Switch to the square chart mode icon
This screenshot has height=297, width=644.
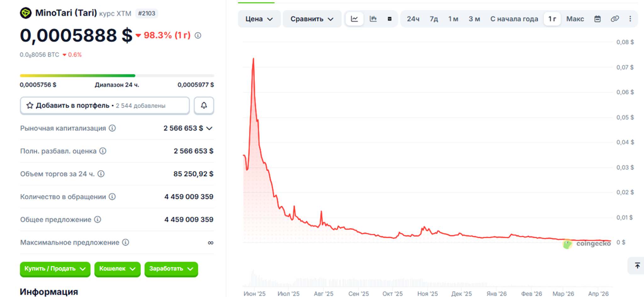(x=390, y=19)
